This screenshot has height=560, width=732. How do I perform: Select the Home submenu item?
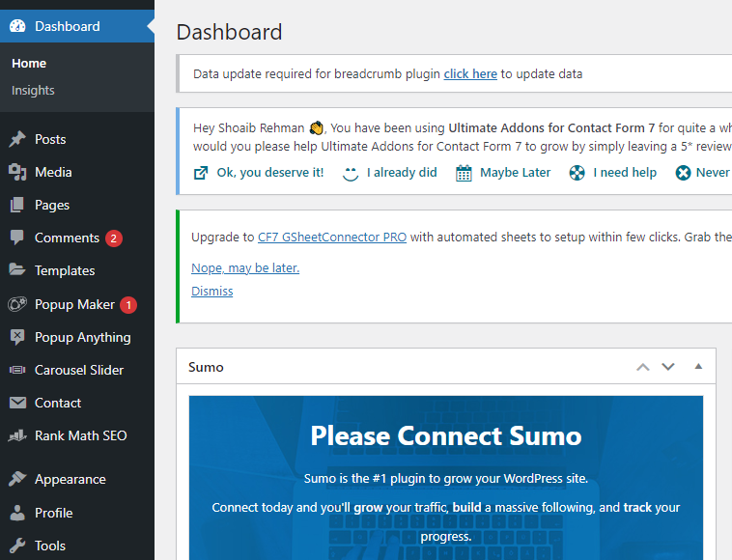pyautogui.click(x=29, y=64)
